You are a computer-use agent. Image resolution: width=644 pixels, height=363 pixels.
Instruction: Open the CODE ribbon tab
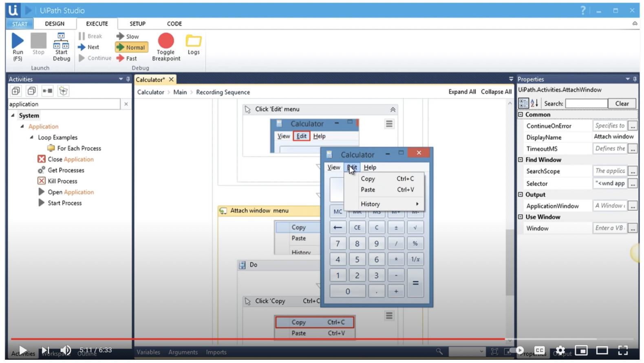click(x=174, y=24)
